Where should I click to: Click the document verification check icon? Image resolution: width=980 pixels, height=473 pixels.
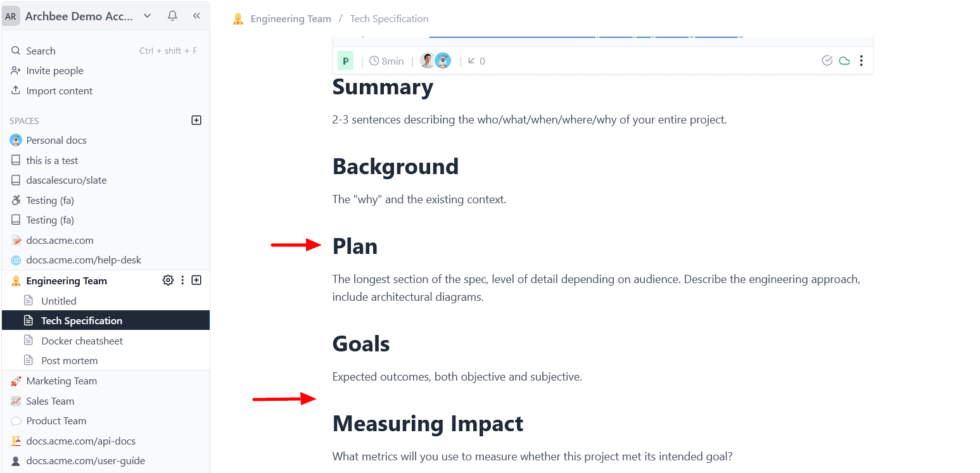coord(827,61)
